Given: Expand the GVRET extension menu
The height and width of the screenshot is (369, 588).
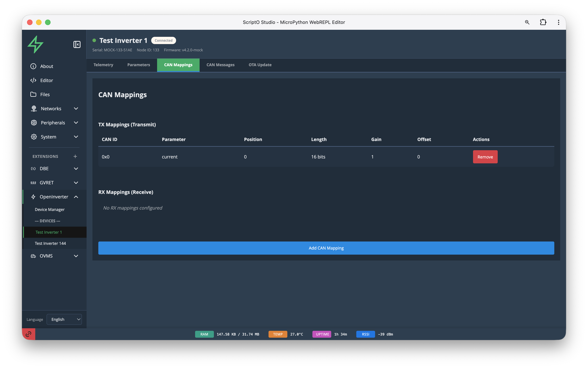Looking at the screenshot, I should [x=76, y=183].
